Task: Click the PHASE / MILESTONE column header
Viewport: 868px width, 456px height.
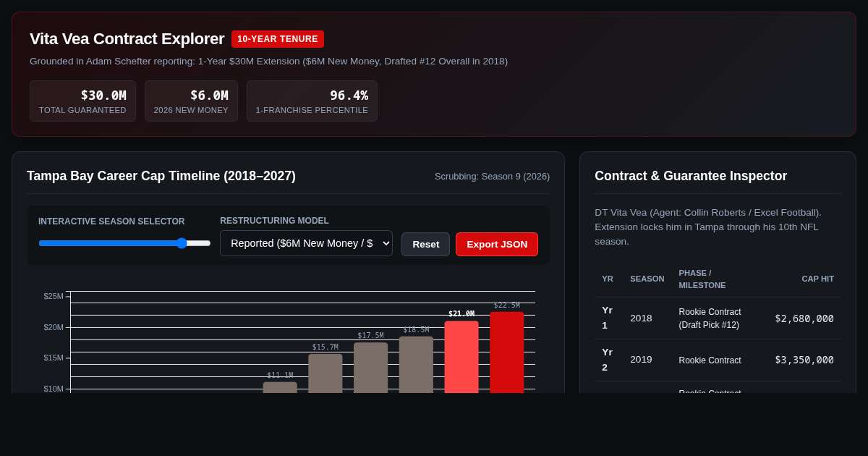Action: [702, 279]
